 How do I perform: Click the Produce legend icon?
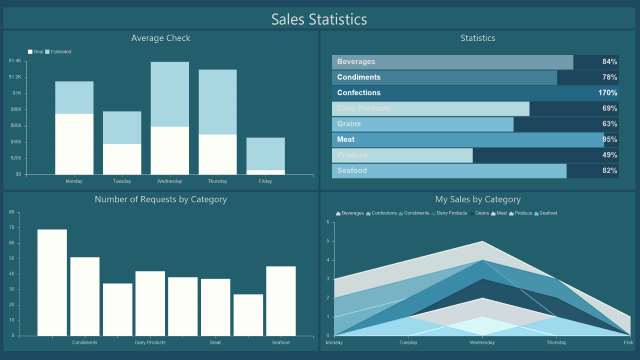coord(511,213)
